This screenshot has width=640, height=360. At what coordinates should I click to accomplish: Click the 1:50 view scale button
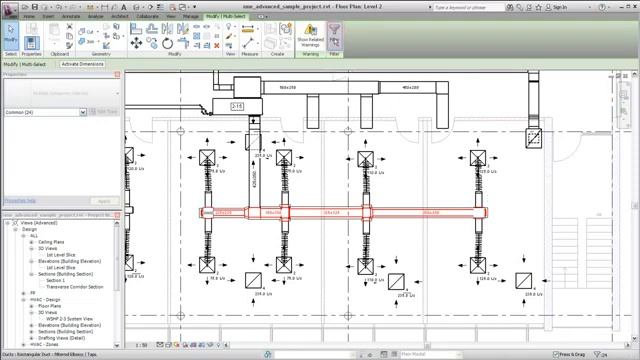141,345
